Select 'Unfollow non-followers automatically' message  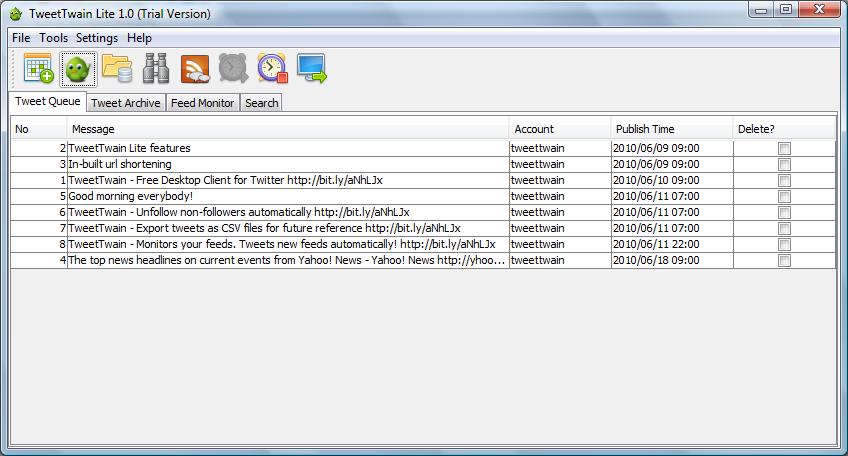(288, 212)
